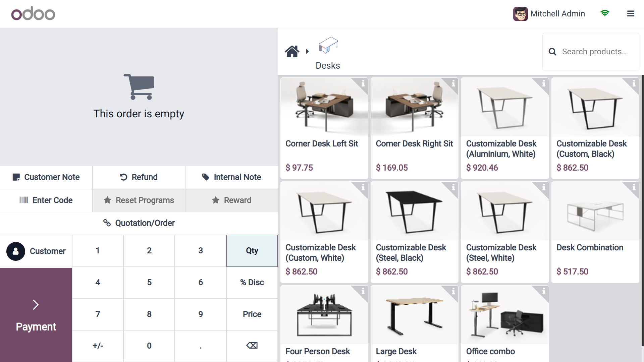Click the search products input field
644x362 pixels.
click(x=597, y=52)
